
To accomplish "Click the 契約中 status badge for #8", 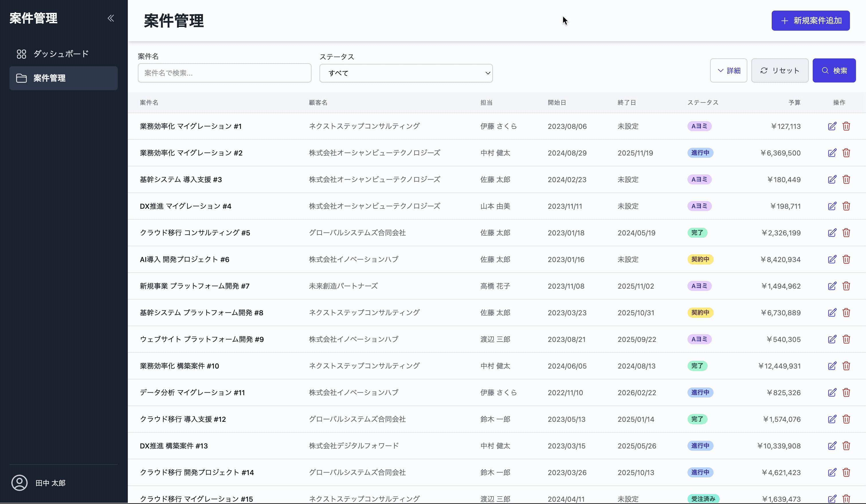I will click(700, 313).
